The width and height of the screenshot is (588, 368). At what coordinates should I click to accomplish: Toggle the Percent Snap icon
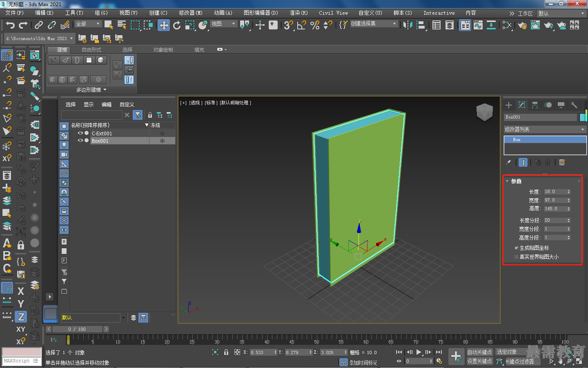click(315, 25)
